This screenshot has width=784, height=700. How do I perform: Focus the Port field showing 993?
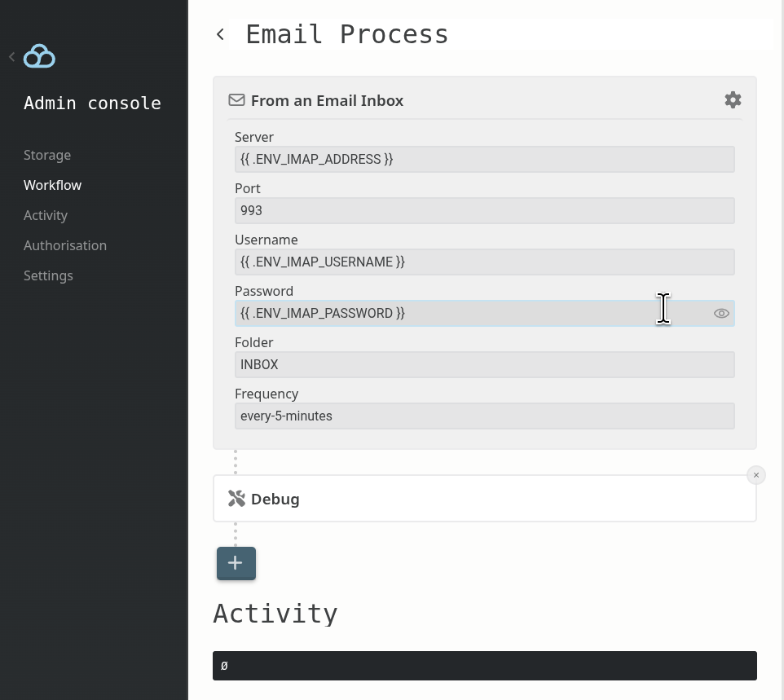(484, 210)
